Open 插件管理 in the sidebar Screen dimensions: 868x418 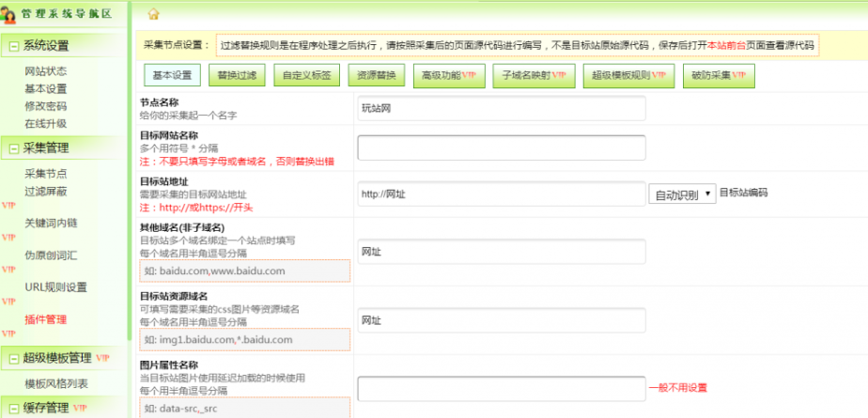(45, 319)
